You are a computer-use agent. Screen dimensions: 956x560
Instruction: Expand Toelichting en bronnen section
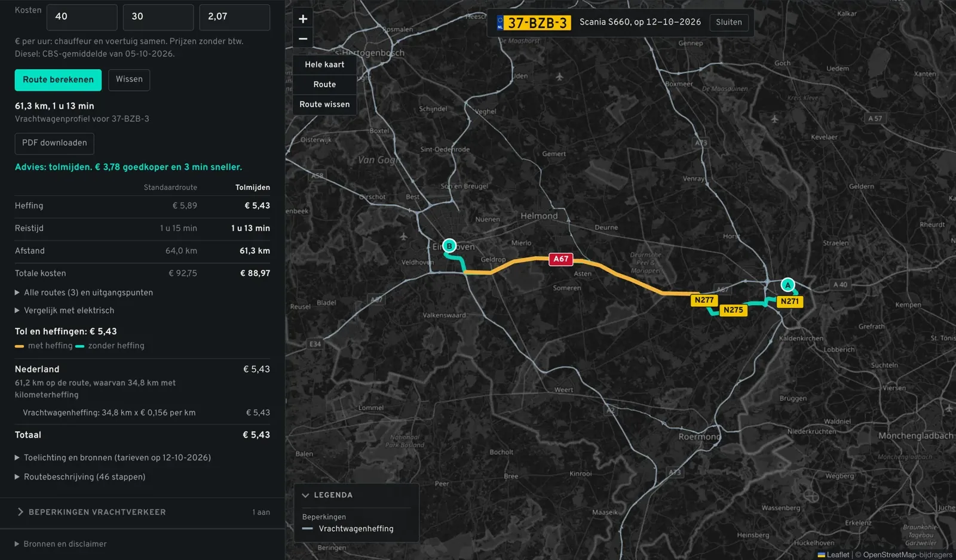113,458
